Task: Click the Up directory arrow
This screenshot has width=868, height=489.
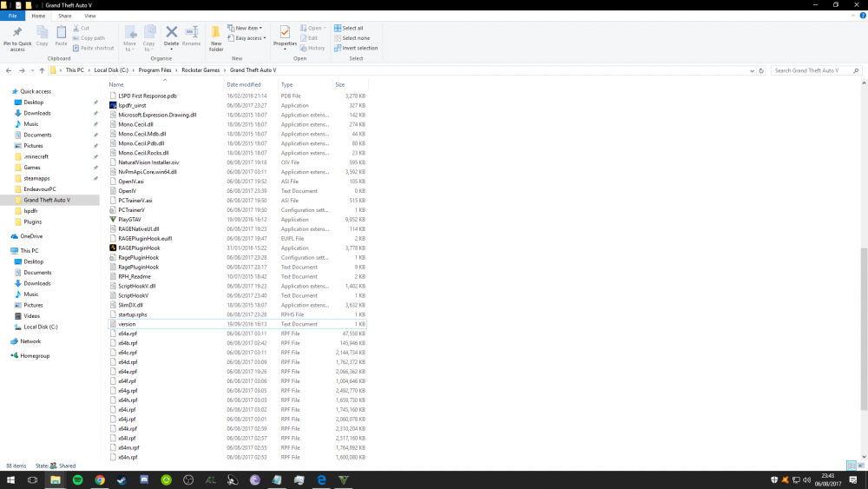Action: (42, 70)
